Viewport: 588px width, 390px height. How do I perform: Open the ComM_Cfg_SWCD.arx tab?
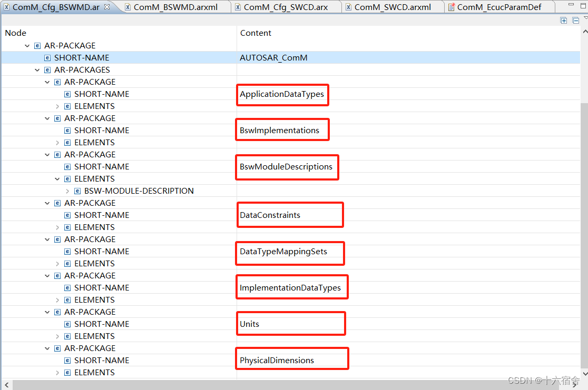[286, 7]
